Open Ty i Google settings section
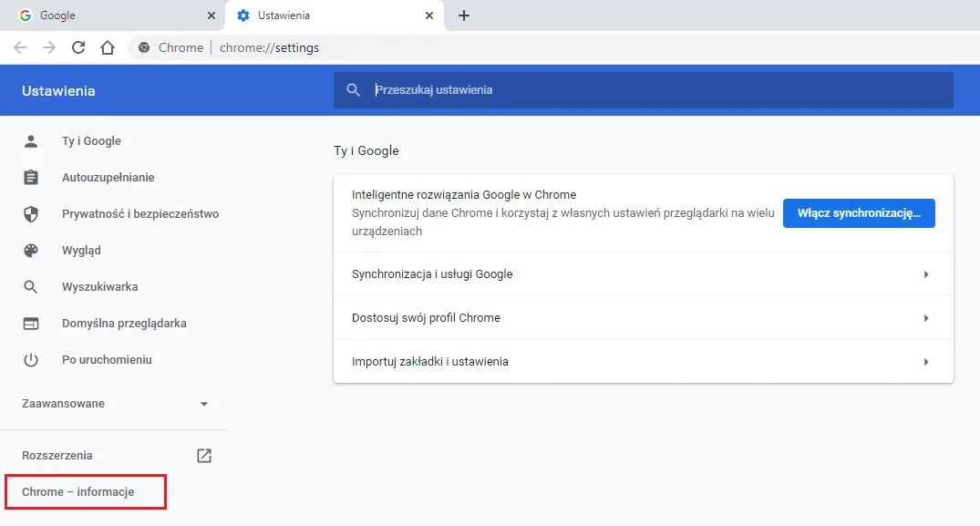 [91, 141]
